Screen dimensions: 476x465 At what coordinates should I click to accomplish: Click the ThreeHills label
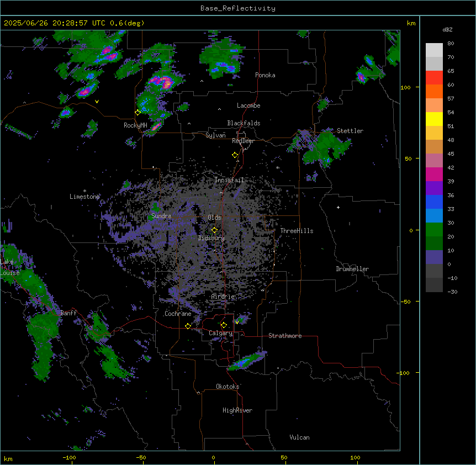[x=297, y=231]
